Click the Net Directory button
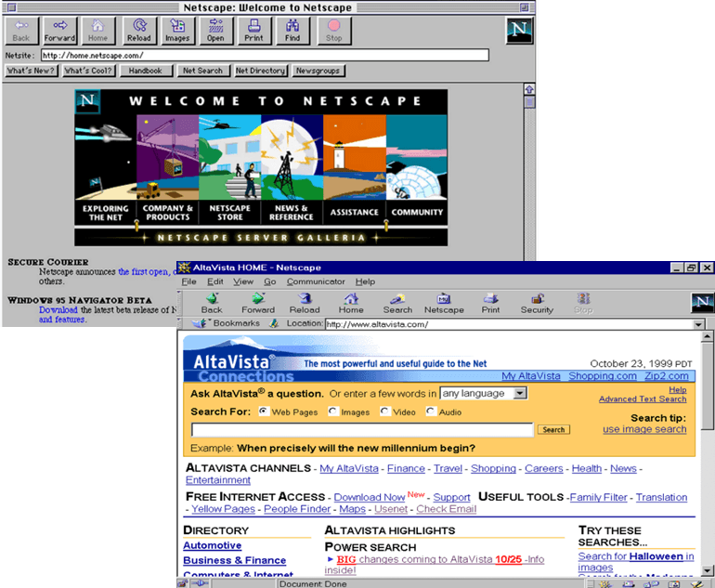The image size is (715, 588). coord(260,71)
